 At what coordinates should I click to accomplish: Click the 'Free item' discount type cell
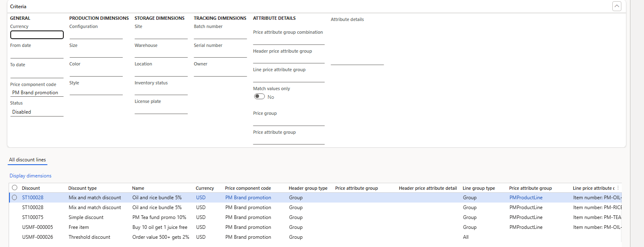[79, 227]
